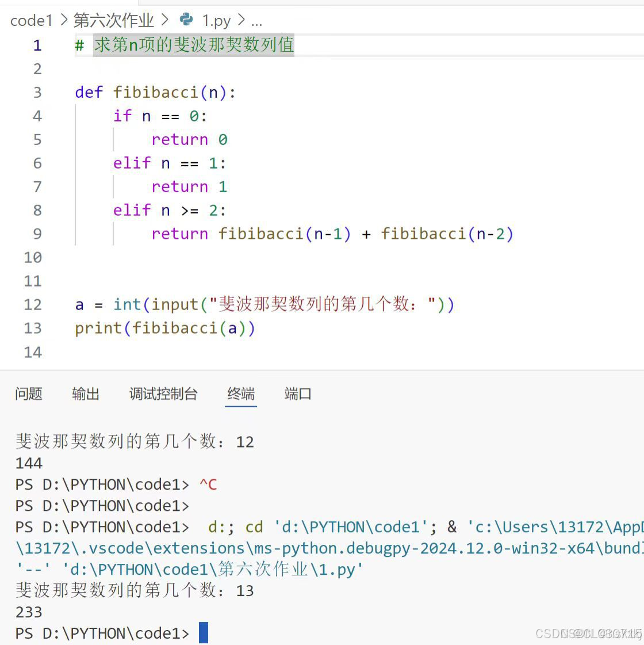The width and height of the screenshot is (644, 645).
Task: Click terminal prompt line ending in 12
Action: [135, 441]
